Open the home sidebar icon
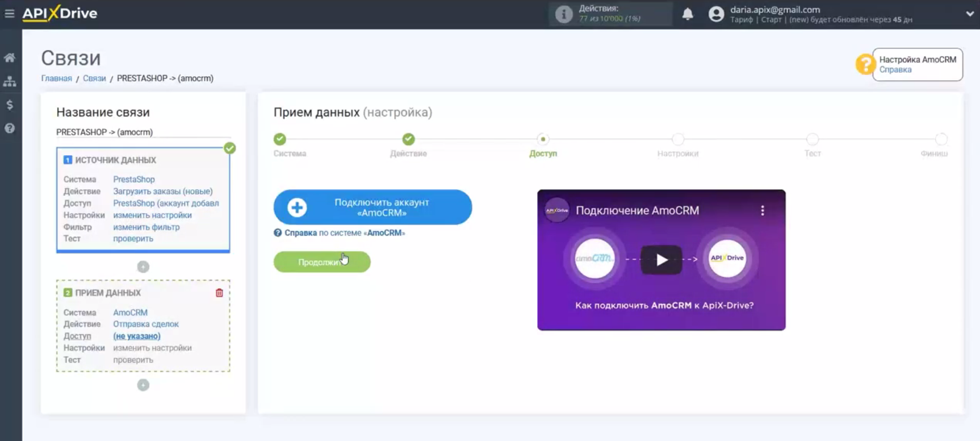This screenshot has height=441, width=980. click(x=10, y=57)
